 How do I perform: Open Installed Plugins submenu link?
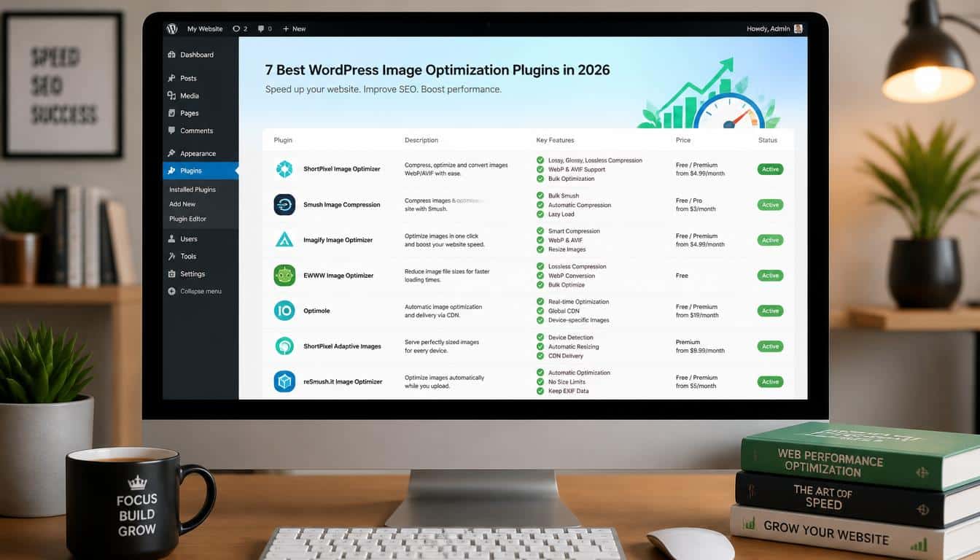(192, 190)
